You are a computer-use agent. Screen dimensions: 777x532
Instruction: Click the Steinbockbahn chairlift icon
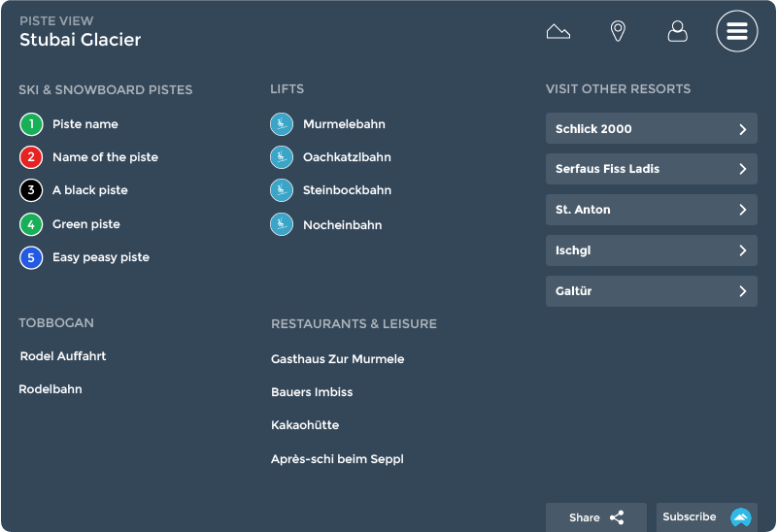point(282,190)
